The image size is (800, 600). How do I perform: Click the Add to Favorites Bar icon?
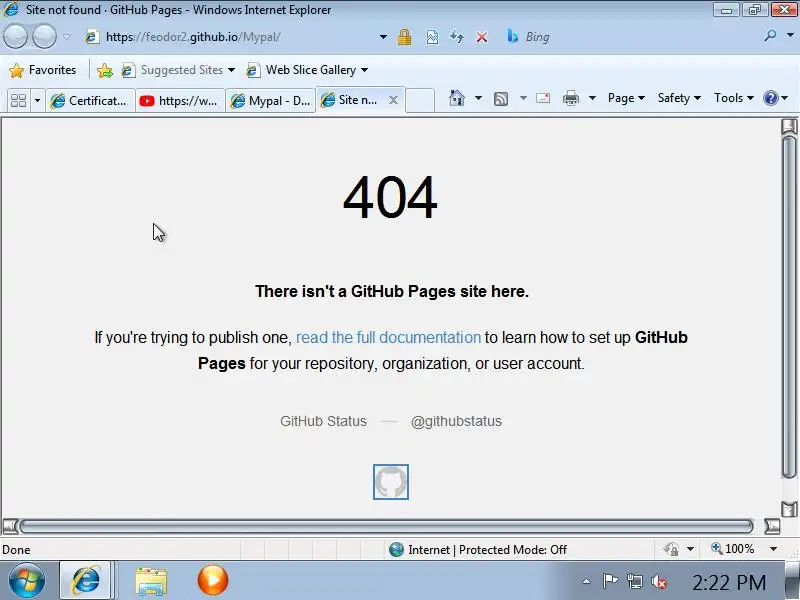click(105, 70)
